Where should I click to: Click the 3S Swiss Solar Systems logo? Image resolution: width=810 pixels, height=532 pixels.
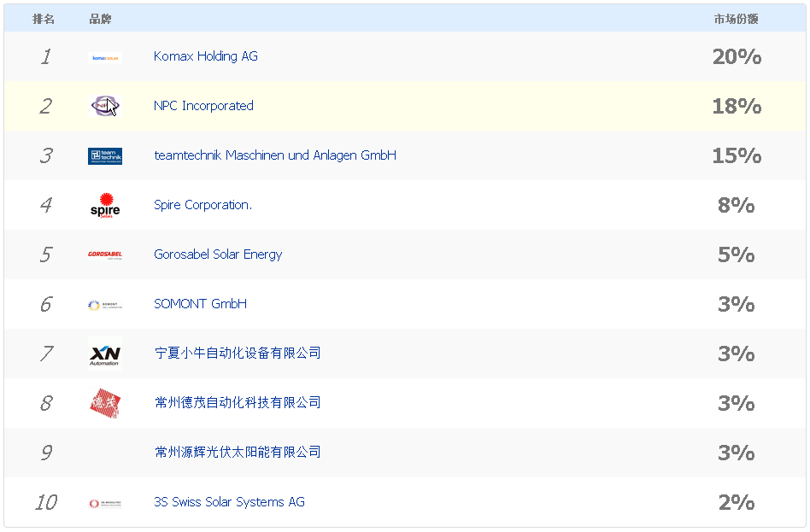[x=104, y=503]
